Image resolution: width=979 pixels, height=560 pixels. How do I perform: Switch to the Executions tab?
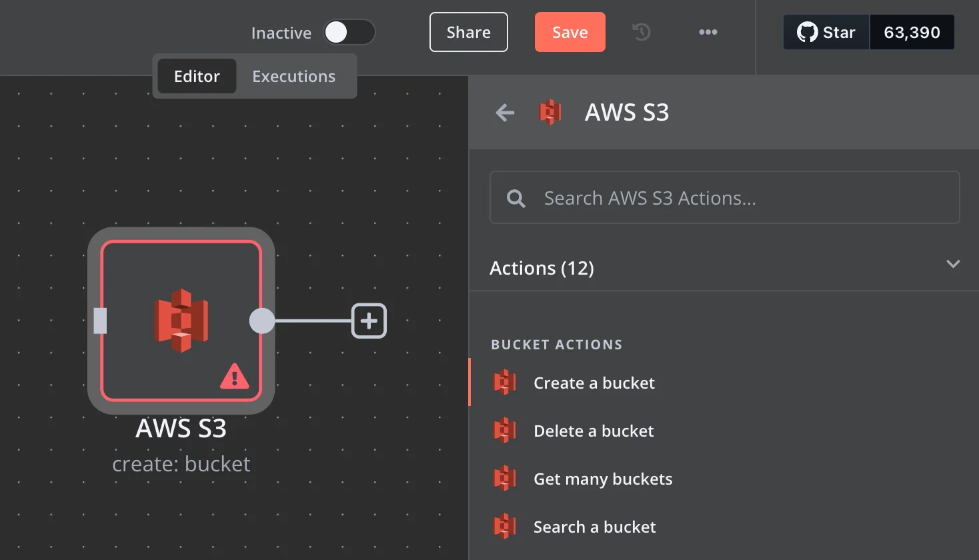[x=293, y=77]
